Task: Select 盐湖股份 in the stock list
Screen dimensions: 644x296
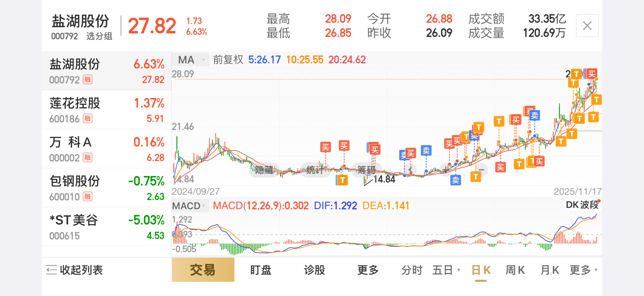Action: [x=106, y=71]
